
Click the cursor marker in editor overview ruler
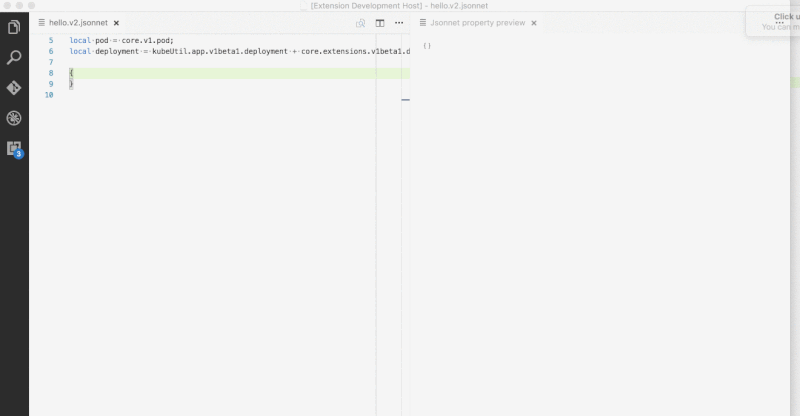[406, 100]
